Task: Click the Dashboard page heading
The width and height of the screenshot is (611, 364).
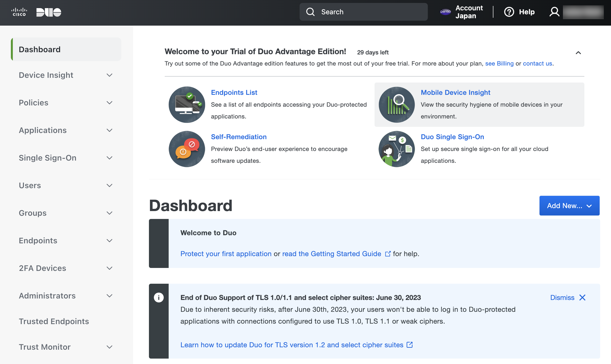Action: (191, 206)
